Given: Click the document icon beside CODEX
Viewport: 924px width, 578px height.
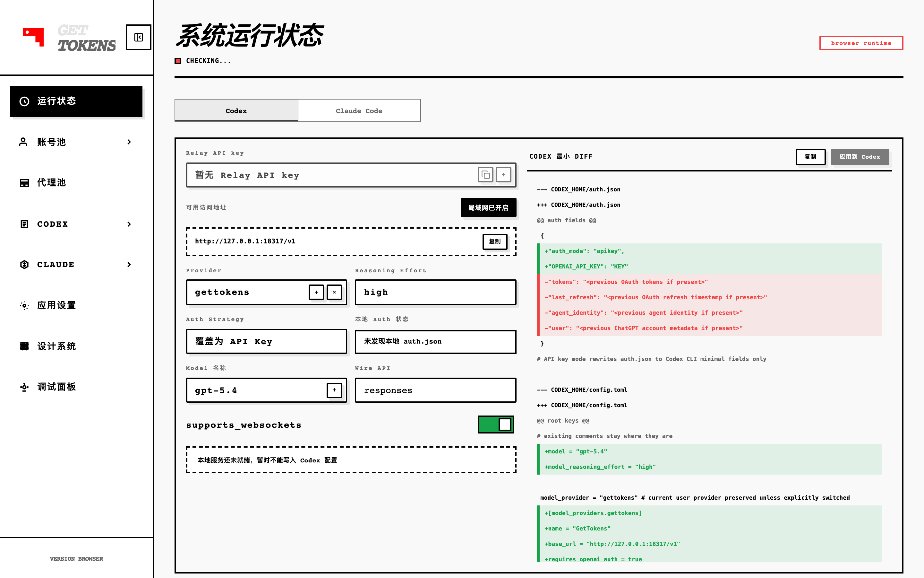Looking at the screenshot, I should [x=24, y=224].
